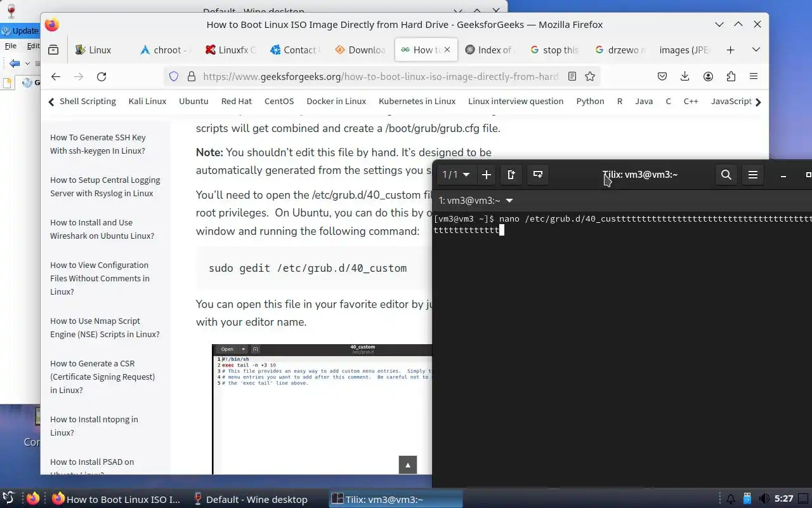Show the list of all tabs
The height and width of the screenshot is (508, 812).
tap(756, 50)
